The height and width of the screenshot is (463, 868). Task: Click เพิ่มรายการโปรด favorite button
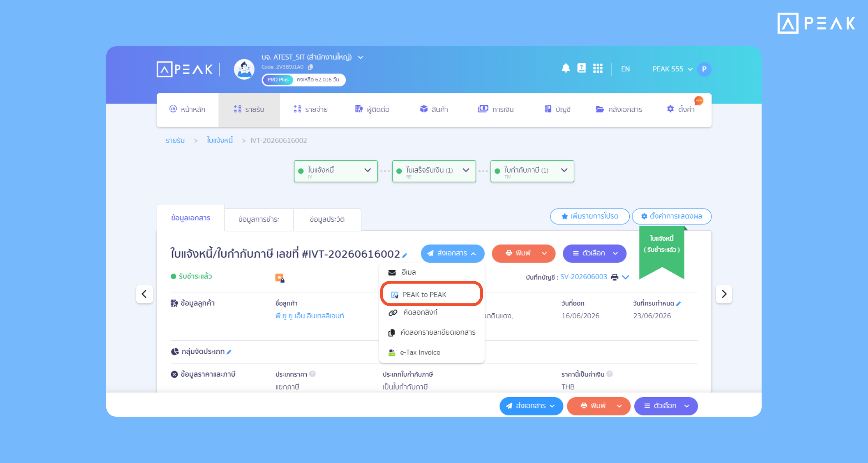pyautogui.click(x=590, y=216)
